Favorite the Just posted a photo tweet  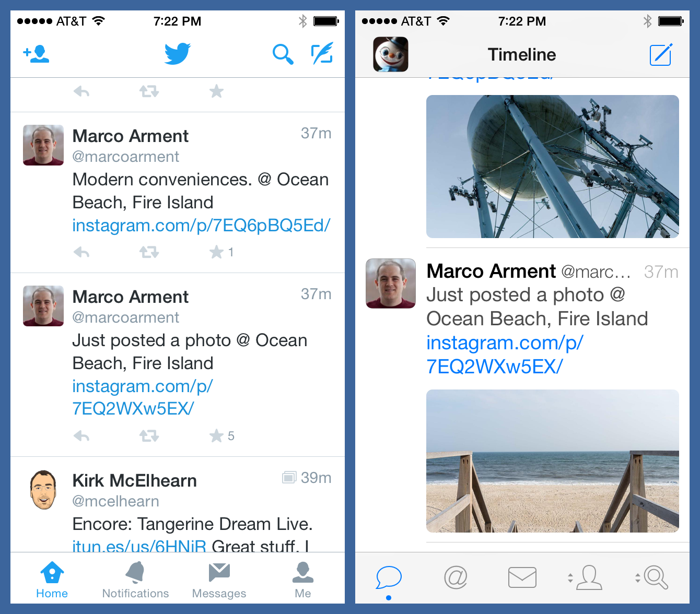point(216,436)
